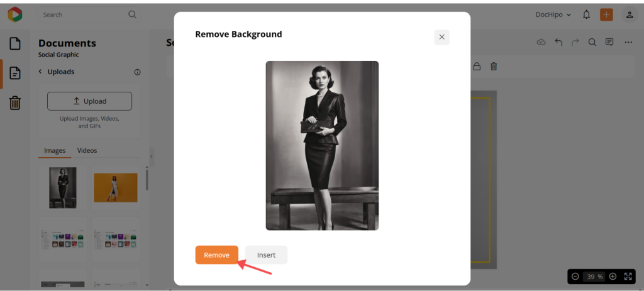Click the Insert button

(266, 255)
